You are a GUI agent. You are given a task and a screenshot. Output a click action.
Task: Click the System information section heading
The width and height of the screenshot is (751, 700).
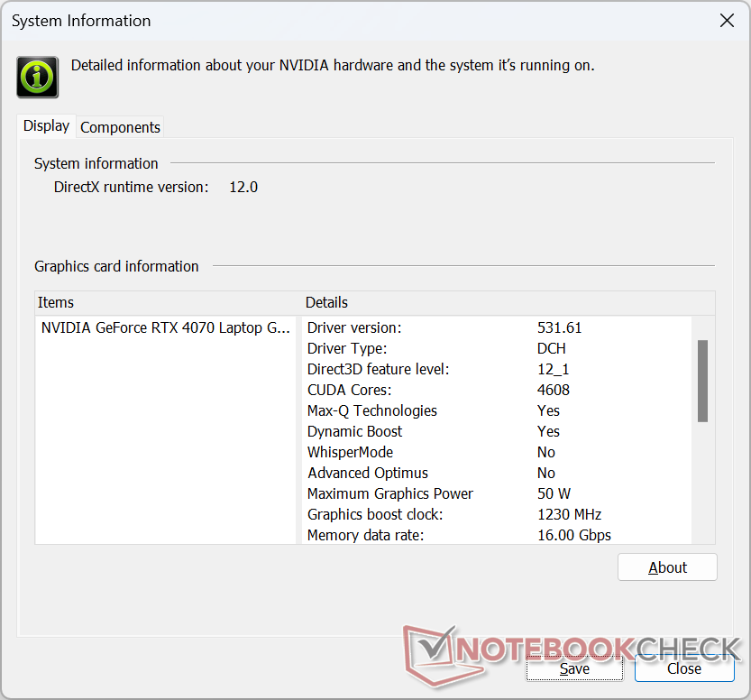point(96,164)
